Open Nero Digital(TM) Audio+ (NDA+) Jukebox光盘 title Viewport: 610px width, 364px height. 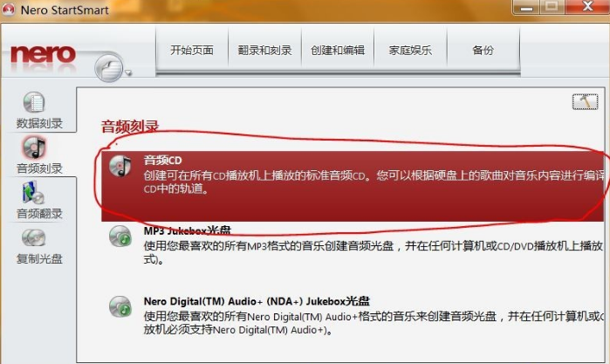257,301
